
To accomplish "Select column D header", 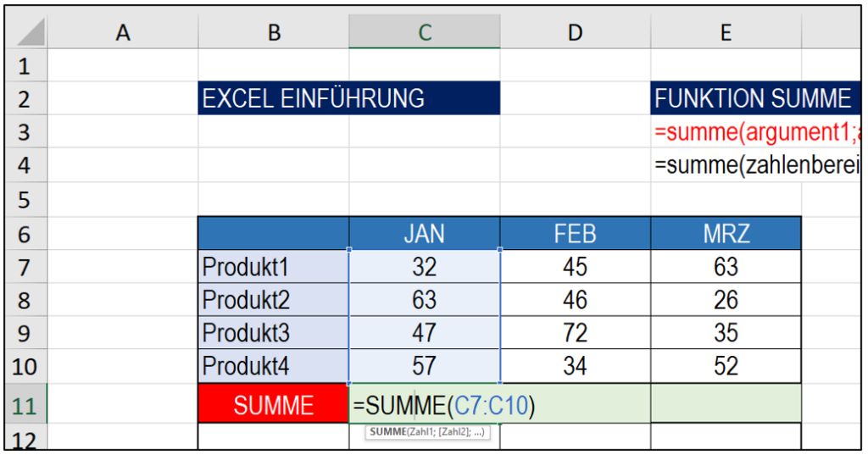I will point(576,33).
